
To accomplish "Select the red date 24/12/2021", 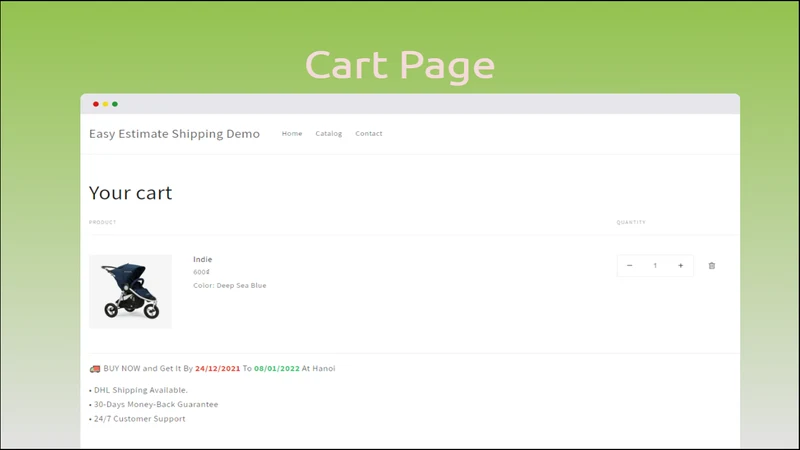I will tap(217, 368).
